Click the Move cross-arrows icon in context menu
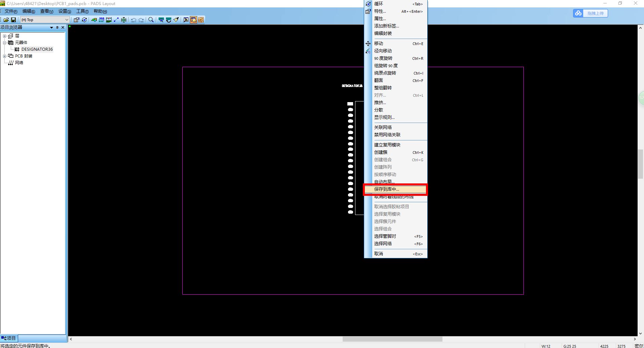The height and width of the screenshot is (348, 644). click(x=368, y=44)
